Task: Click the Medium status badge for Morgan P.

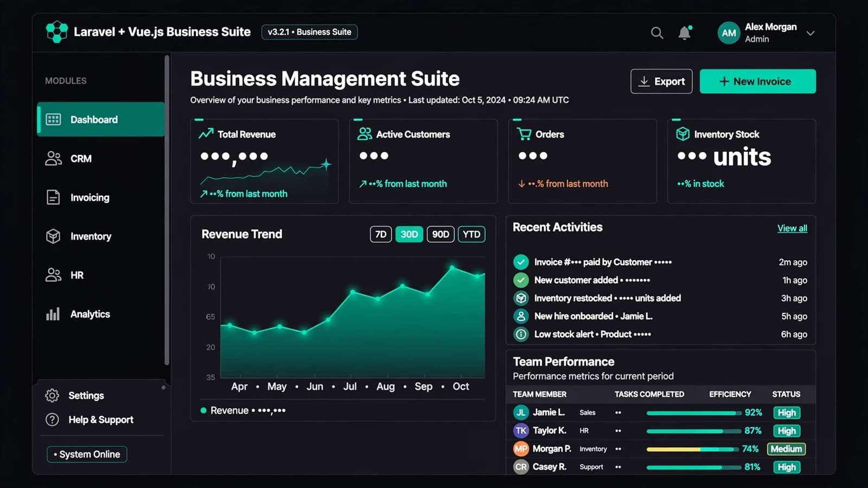Action: 786,449
